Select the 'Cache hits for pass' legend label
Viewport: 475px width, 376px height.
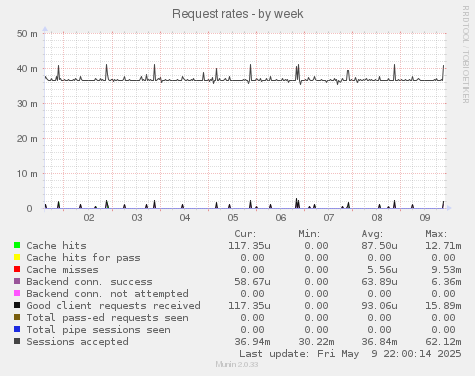83,258
